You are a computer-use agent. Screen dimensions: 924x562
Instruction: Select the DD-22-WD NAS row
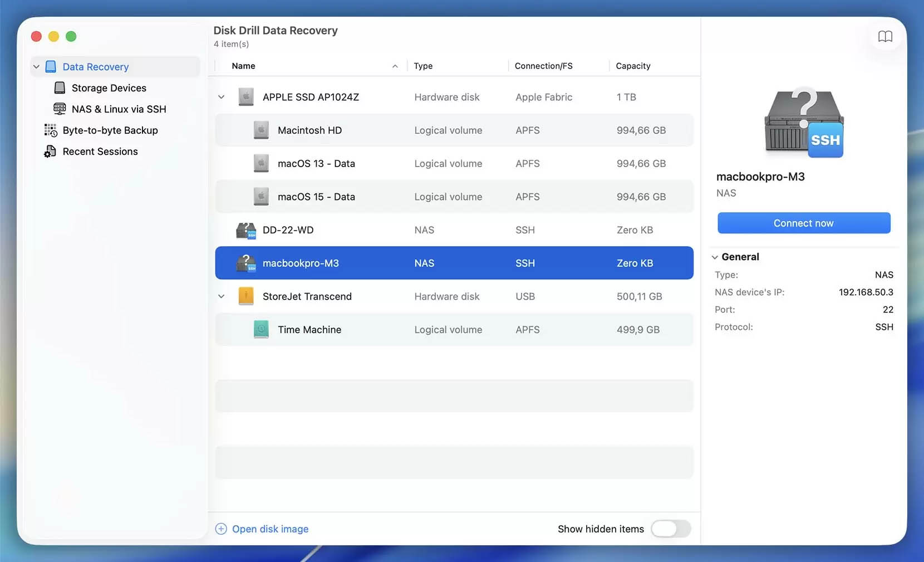tap(454, 230)
